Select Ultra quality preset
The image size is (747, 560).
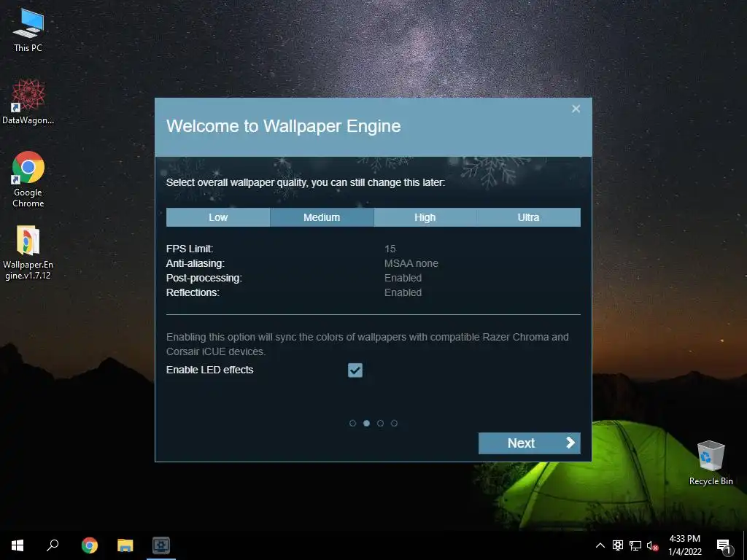click(528, 217)
